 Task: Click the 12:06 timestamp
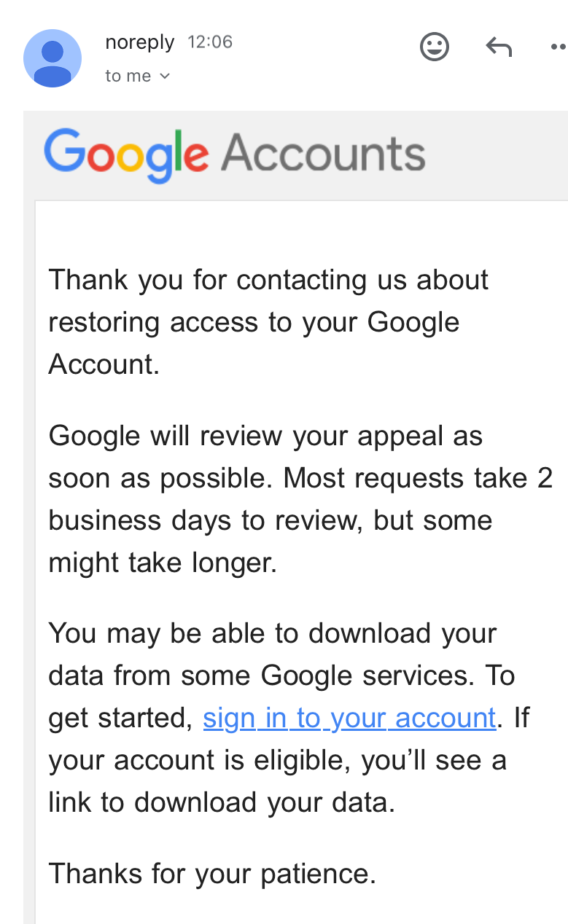click(210, 42)
